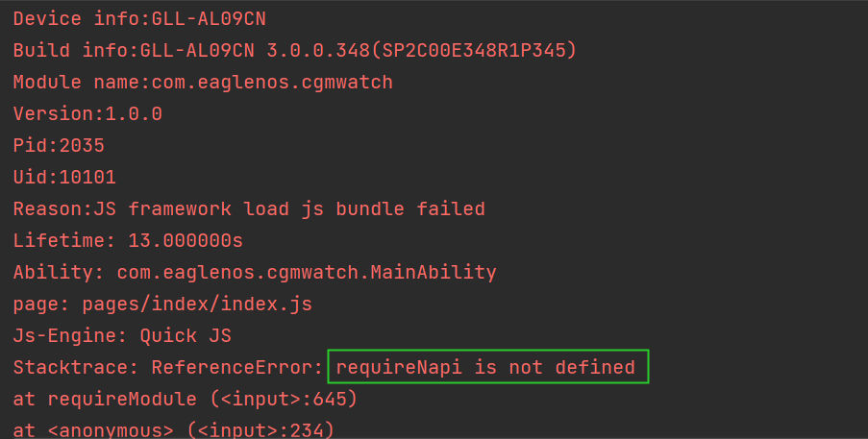The height and width of the screenshot is (439, 868).
Task: Click the words Quick JS engine name
Action: [x=186, y=335]
